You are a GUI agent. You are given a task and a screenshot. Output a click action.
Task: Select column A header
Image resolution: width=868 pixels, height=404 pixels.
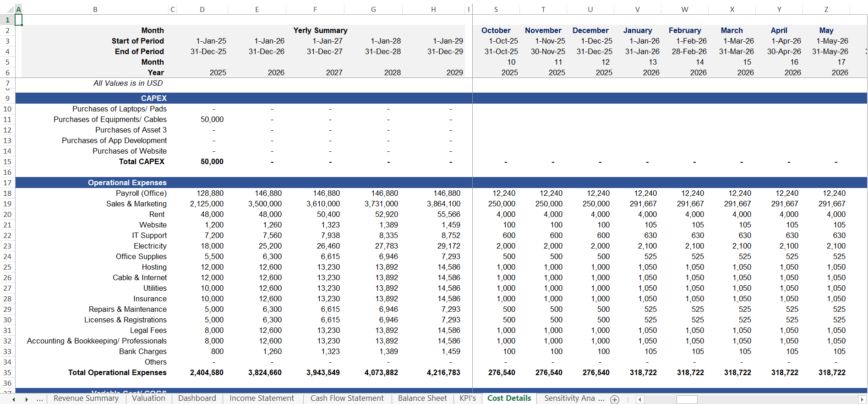click(x=18, y=9)
